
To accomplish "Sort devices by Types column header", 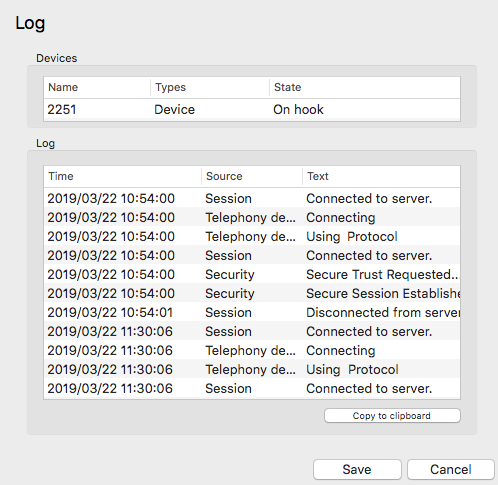I will [x=210, y=87].
